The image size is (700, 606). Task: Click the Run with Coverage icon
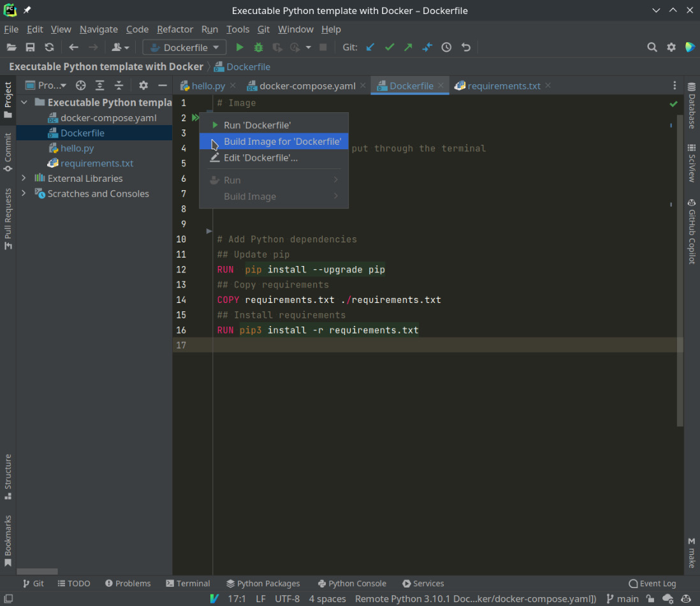tap(277, 47)
